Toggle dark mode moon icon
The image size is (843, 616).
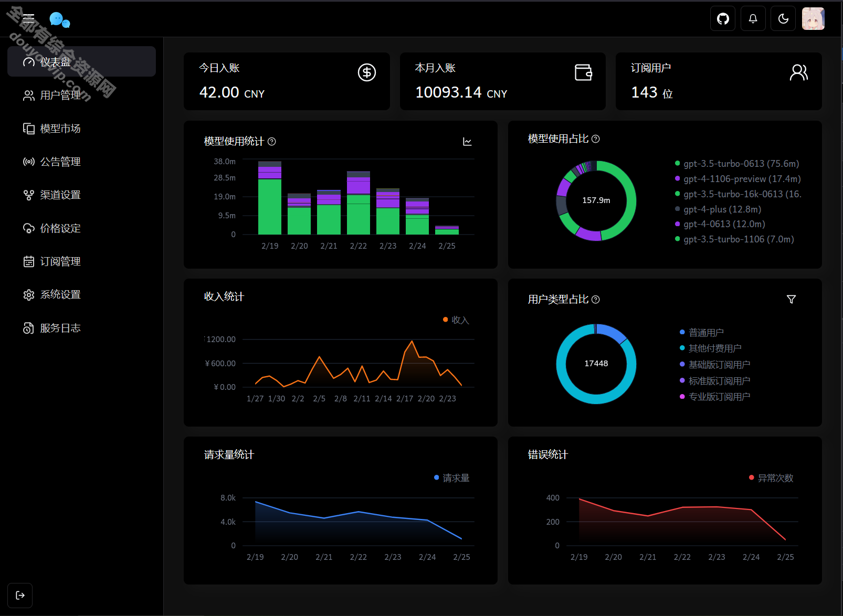pyautogui.click(x=783, y=19)
